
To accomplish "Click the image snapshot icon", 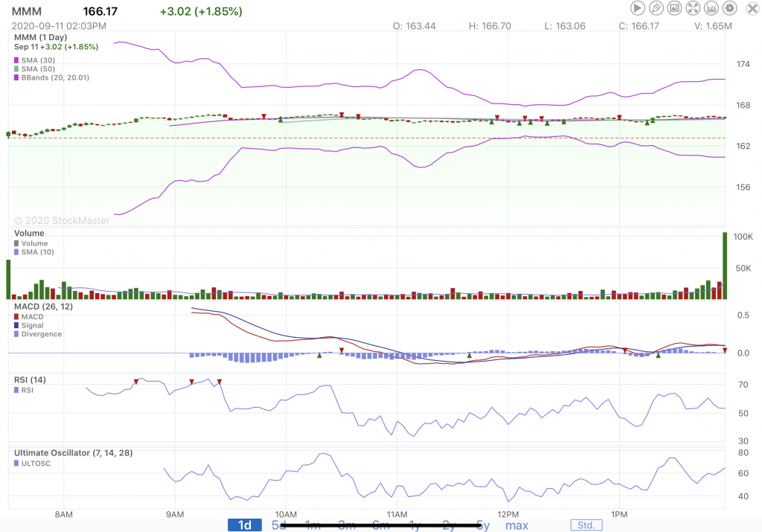I will point(675,8).
